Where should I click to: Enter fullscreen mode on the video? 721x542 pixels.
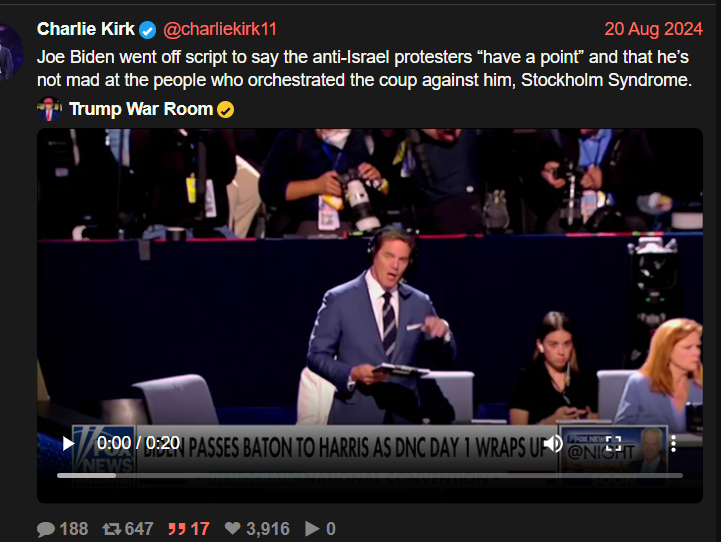[613, 444]
